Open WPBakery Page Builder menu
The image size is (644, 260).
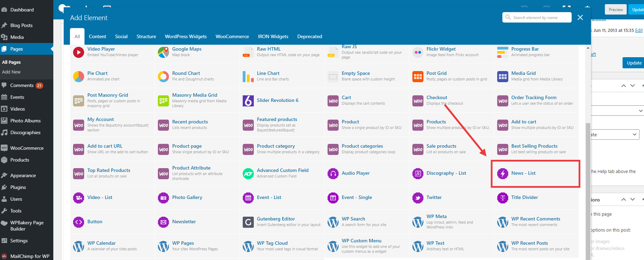[x=27, y=226]
